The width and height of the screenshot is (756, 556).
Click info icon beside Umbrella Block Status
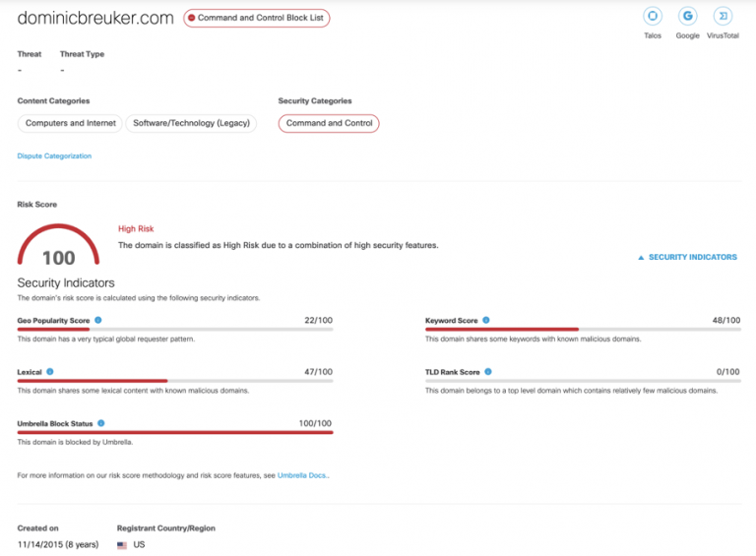click(101, 423)
